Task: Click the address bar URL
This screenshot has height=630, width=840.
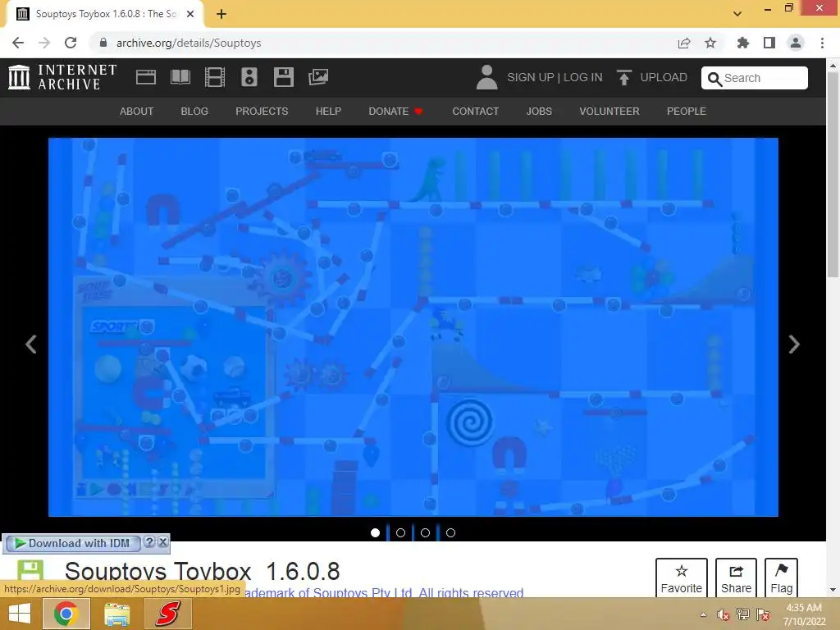Action: tap(189, 43)
